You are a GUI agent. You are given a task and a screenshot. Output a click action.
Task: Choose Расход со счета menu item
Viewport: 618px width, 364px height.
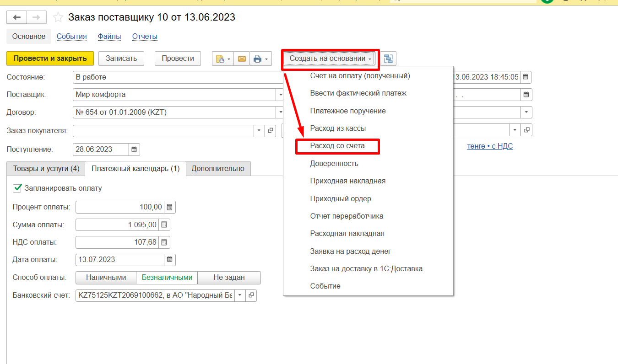coord(337,146)
